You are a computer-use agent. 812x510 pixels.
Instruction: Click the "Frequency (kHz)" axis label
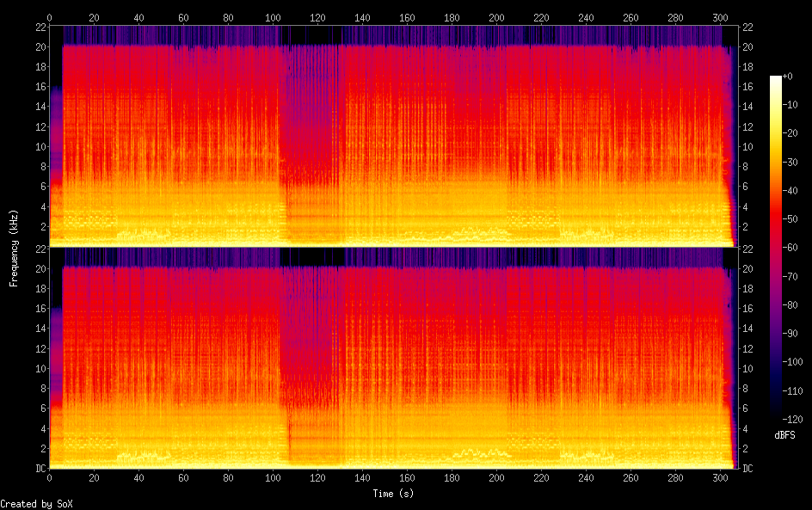tap(14, 248)
